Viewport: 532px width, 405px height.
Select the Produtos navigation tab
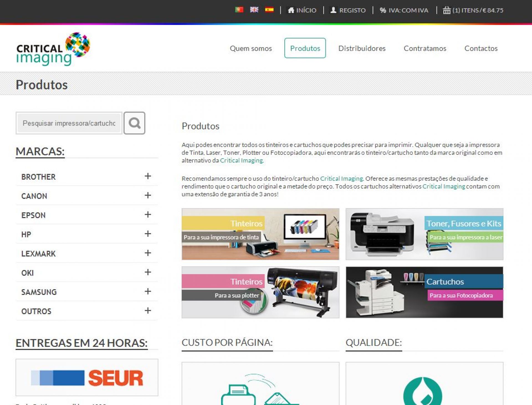point(305,48)
